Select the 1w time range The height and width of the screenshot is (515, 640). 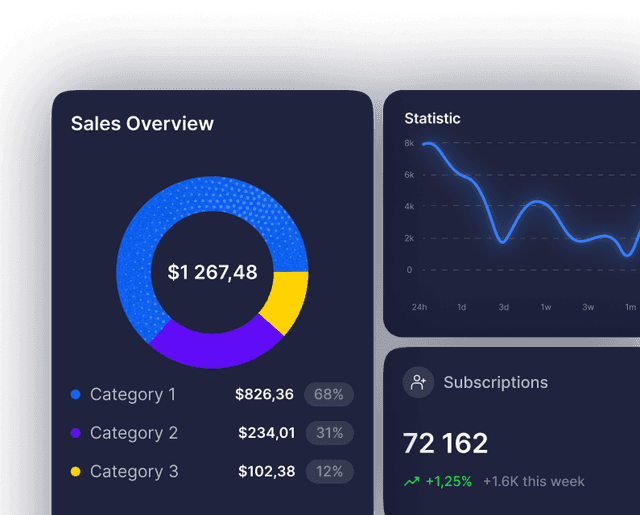546,307
